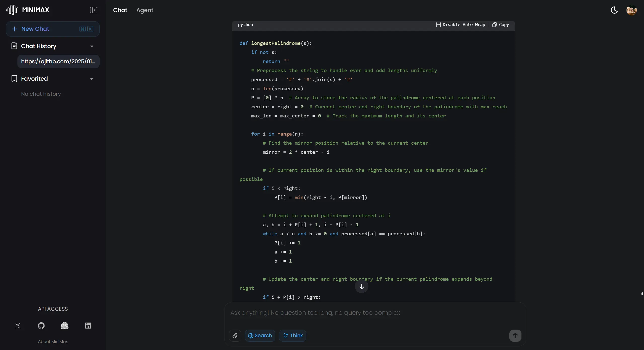Switch to the Agent tab
The height and width of the screenshot is (350, 644).
click(x=145, y=10)
